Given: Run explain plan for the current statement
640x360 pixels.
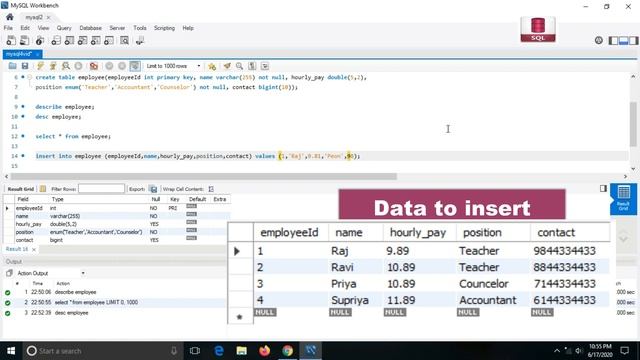Looking at the screenshot, I should (65, 66).
